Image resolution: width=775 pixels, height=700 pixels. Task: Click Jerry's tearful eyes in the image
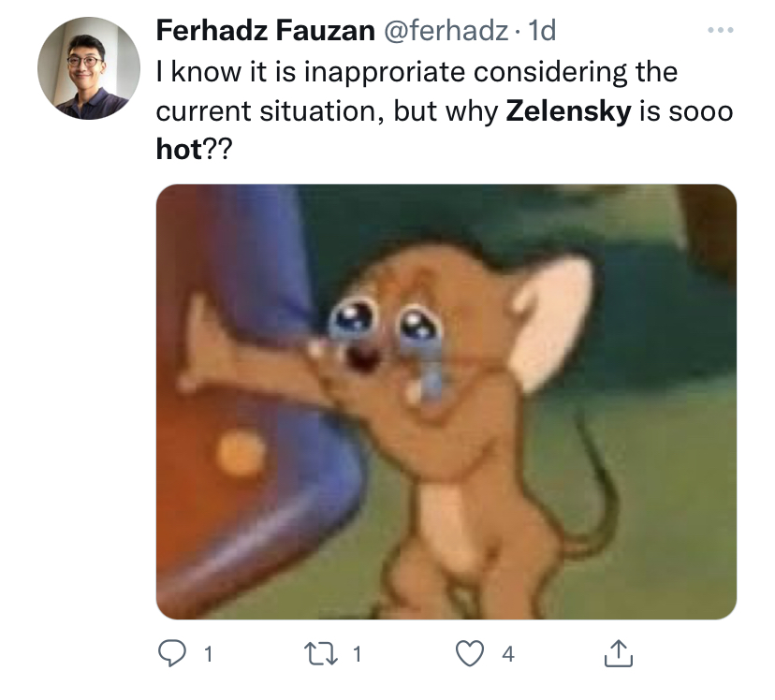pyautogui.click(x=383, y=323)
